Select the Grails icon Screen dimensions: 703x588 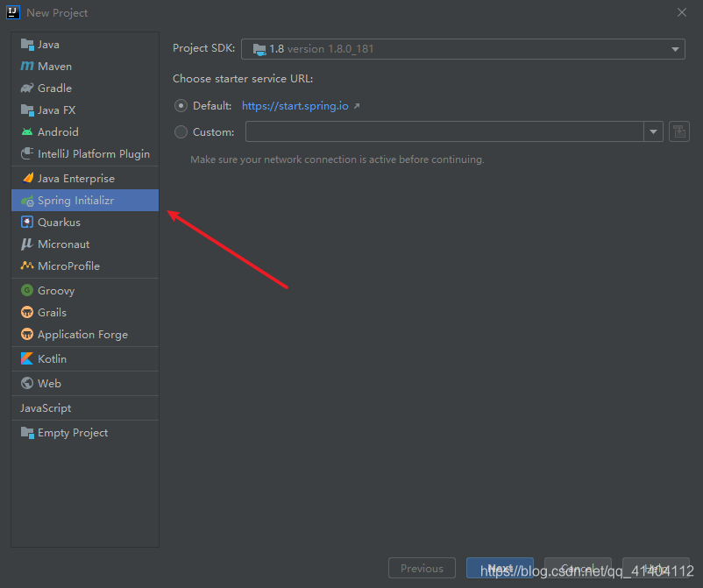(27, 312)
